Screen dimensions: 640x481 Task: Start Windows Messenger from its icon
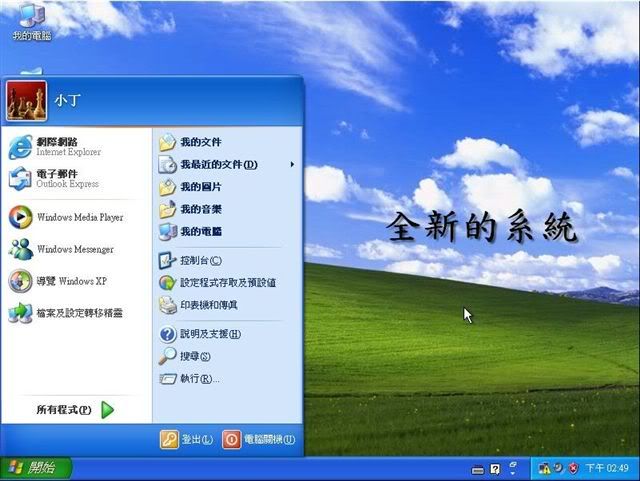20,249
